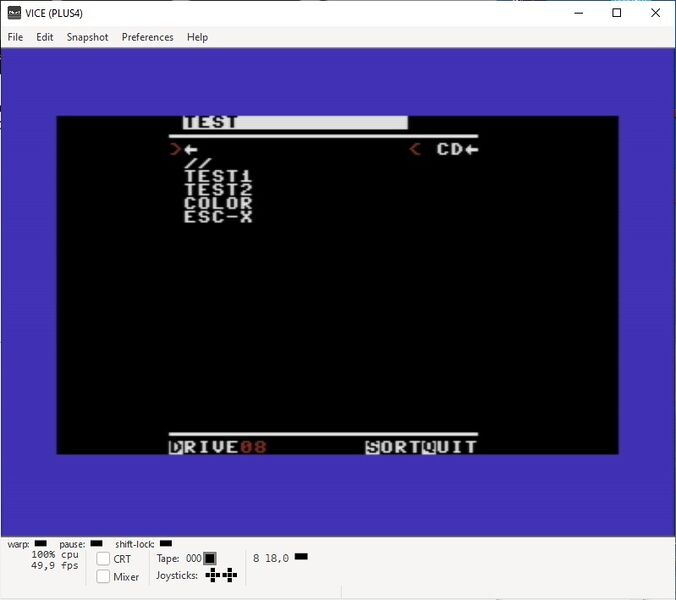Click the Tape counter 000
The width and height of the screenshot is (676, 600).
194,559
